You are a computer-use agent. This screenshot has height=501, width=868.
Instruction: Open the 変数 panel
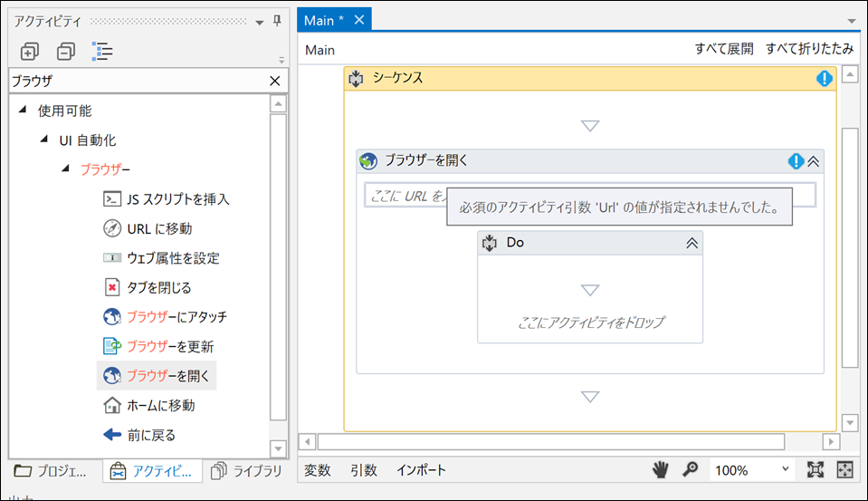317,470
